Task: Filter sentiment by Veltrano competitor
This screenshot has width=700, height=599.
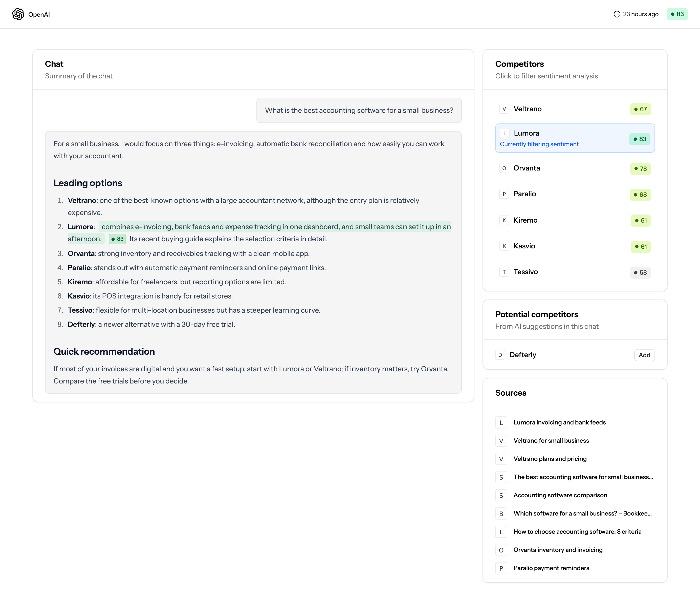Action: tap(575, 109)
